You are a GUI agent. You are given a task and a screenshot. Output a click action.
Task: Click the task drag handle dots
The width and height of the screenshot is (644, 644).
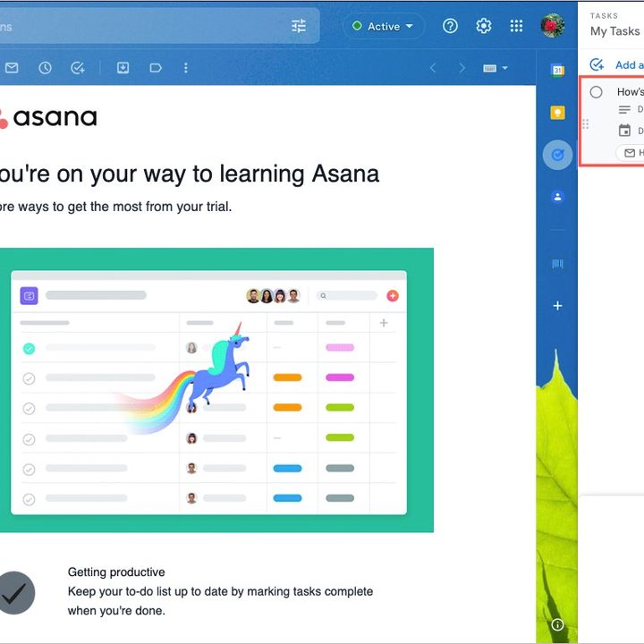tap(586, 123)
